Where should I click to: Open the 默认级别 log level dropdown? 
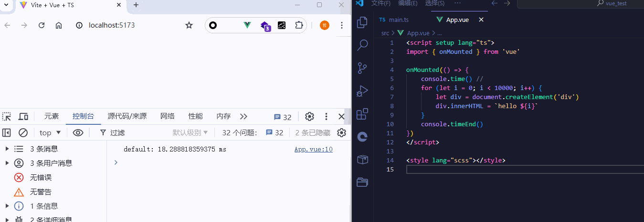click(x=190, y=133)
